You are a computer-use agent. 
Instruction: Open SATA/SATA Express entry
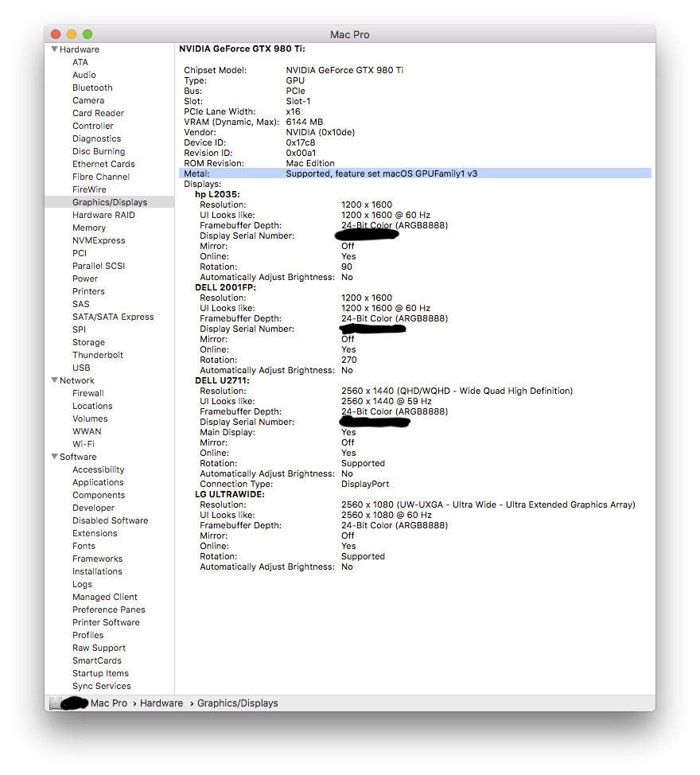(x=113, y=317)
